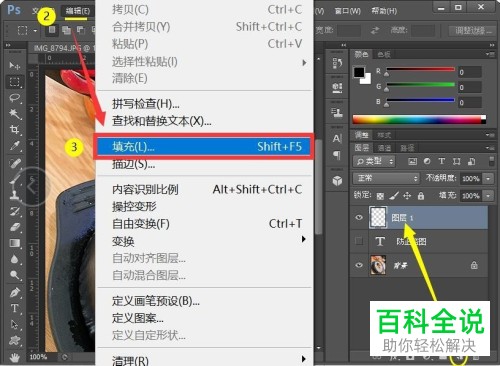Expand the 清理 submenu arrow
The image size is (500, 366).
tap(304, 359)
